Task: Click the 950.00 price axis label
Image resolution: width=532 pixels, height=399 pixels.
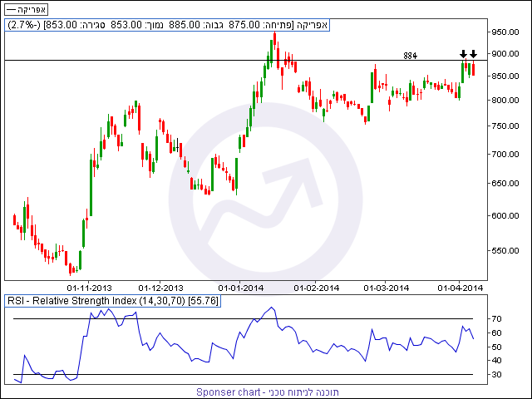Action: (x=505, y=32)
